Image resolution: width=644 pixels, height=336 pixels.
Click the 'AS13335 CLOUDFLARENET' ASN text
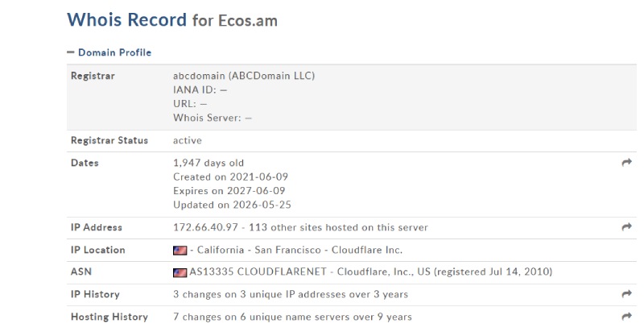(258, 272)
